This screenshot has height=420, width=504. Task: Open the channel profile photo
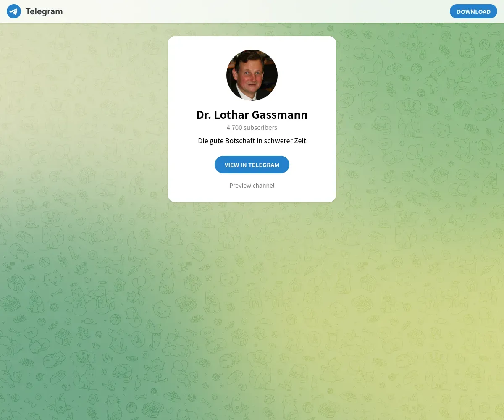point(252,75)
